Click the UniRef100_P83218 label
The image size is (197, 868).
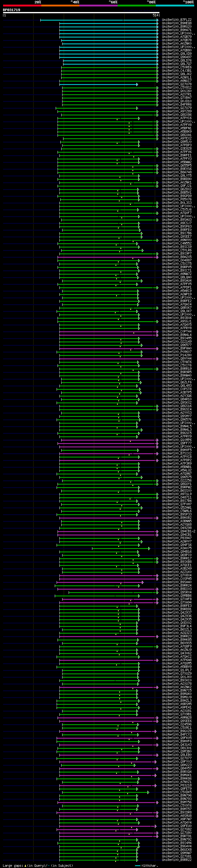coord(176,785)
